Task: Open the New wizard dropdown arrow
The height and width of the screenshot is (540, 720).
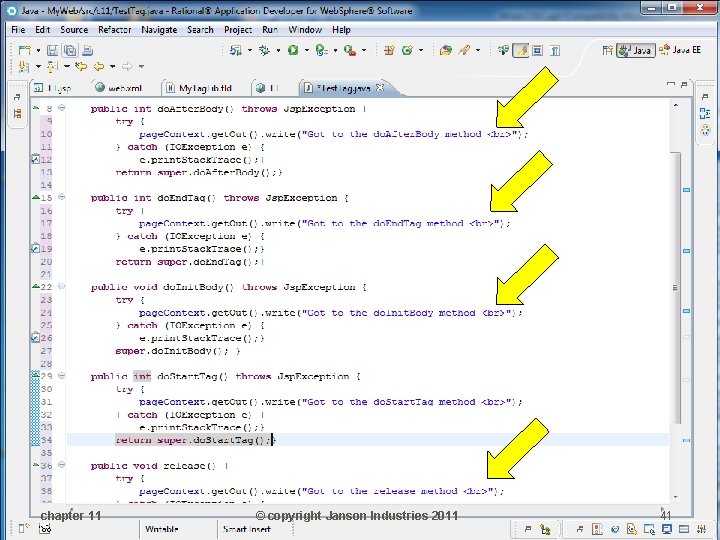Action: click(39, 50)
